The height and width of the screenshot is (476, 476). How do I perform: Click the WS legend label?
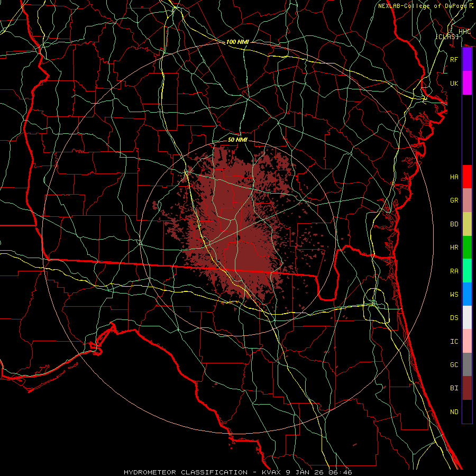(454, 294)
